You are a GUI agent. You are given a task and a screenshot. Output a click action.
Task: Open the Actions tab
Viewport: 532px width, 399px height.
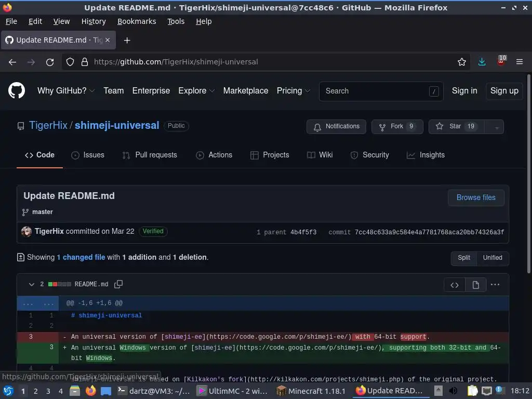(214, 155)
